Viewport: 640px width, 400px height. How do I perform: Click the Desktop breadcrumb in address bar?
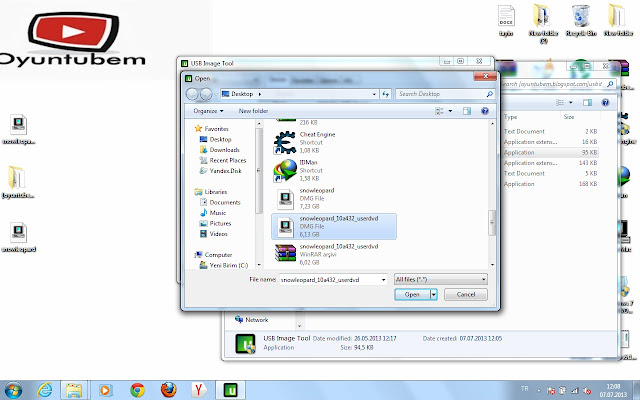(242, 94)
